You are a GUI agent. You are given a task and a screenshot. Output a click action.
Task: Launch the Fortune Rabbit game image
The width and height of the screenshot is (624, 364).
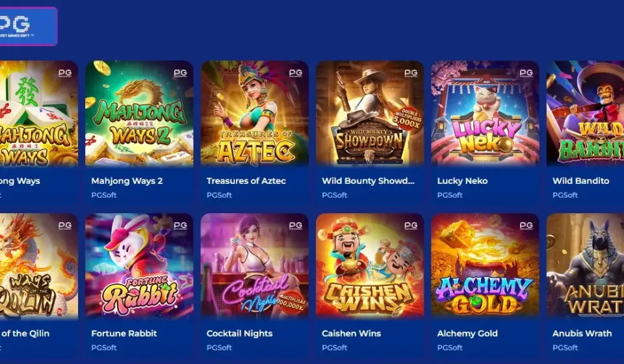(x=139, y=266)
